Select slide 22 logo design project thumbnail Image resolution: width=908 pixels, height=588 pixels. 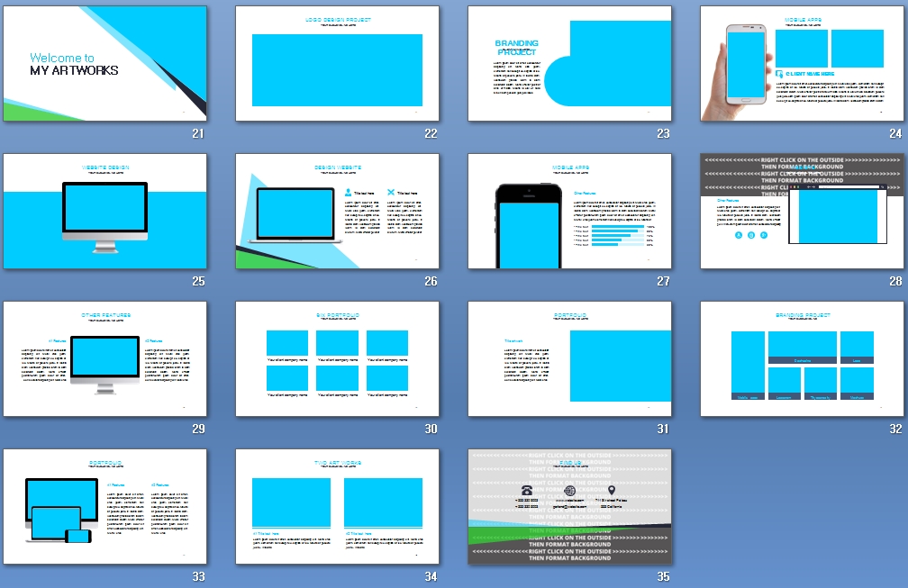[338, 63]
